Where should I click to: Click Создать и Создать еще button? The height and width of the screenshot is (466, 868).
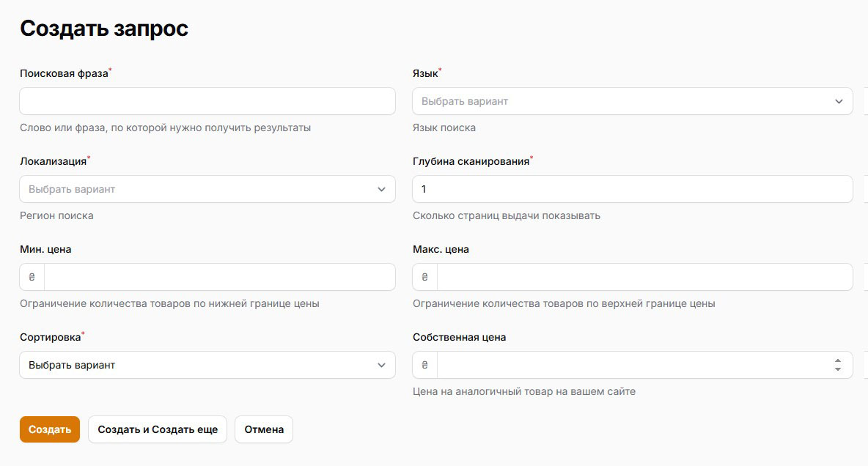click(x=158, y=429)
